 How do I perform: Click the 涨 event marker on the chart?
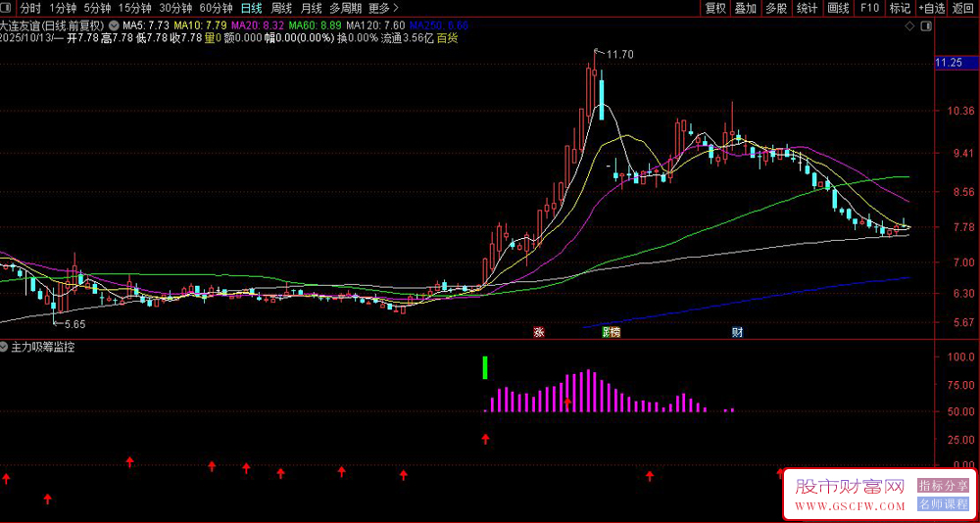point(538,332)
